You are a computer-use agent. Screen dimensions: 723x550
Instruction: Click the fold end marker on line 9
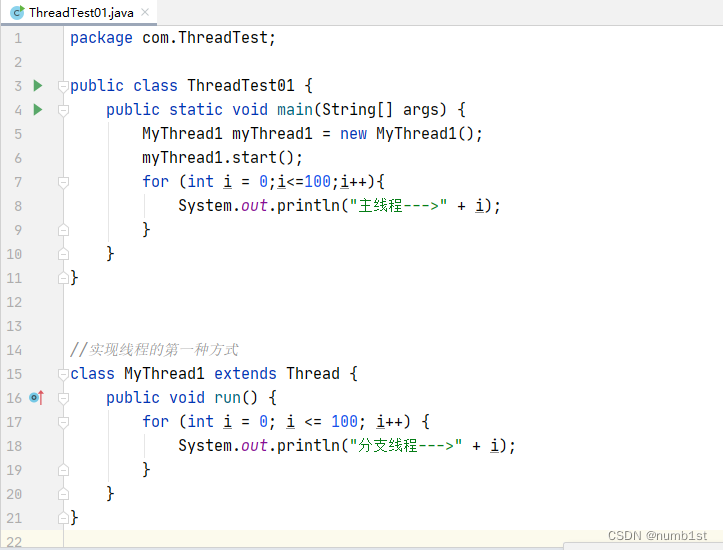point(63,230)
